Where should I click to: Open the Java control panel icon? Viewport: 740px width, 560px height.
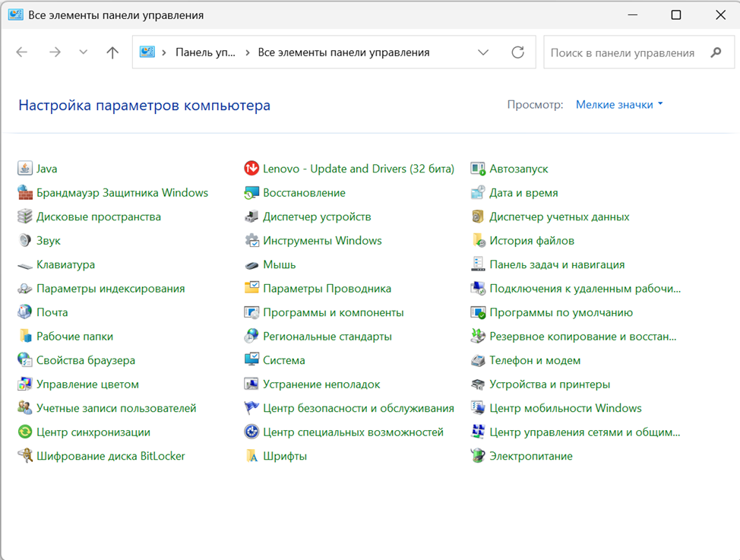click(24, 168)
